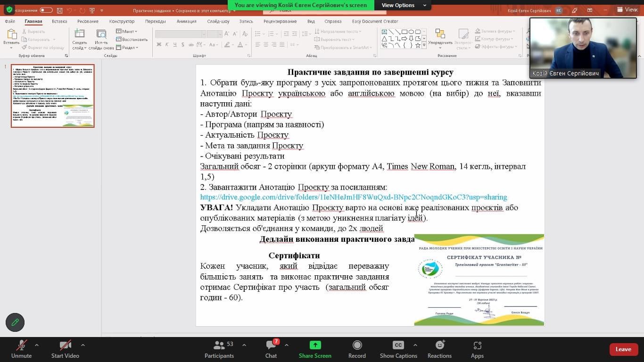The height and width of the screenshot is (362, 644).
Task: Click the Unmute microphone icon
Action: [21, 346]
